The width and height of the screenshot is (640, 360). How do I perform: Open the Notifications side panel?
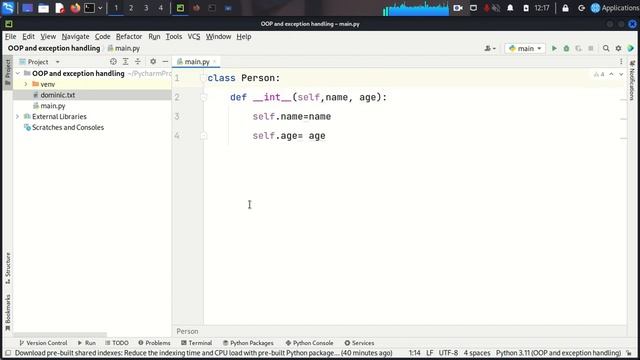coord(632,80)
